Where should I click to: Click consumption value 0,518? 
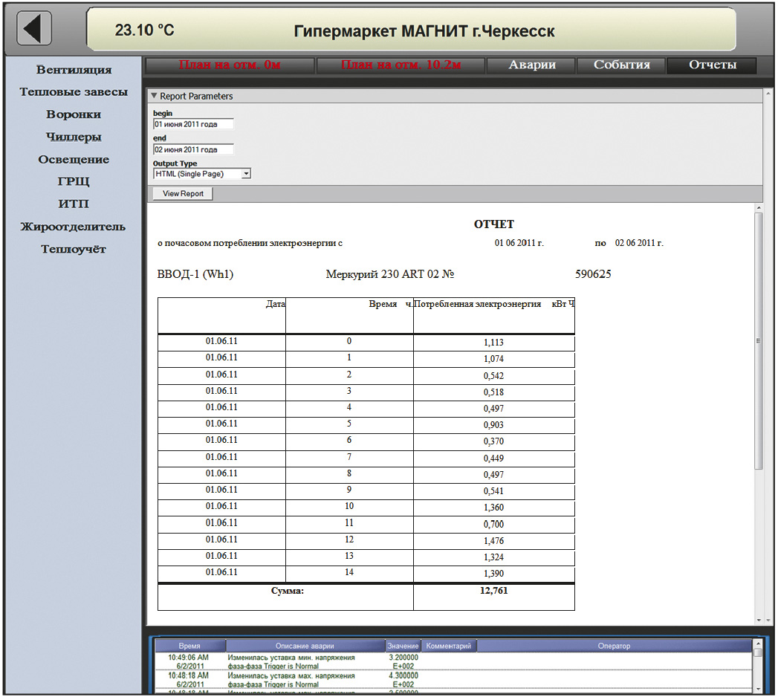(x=493, y=392)
